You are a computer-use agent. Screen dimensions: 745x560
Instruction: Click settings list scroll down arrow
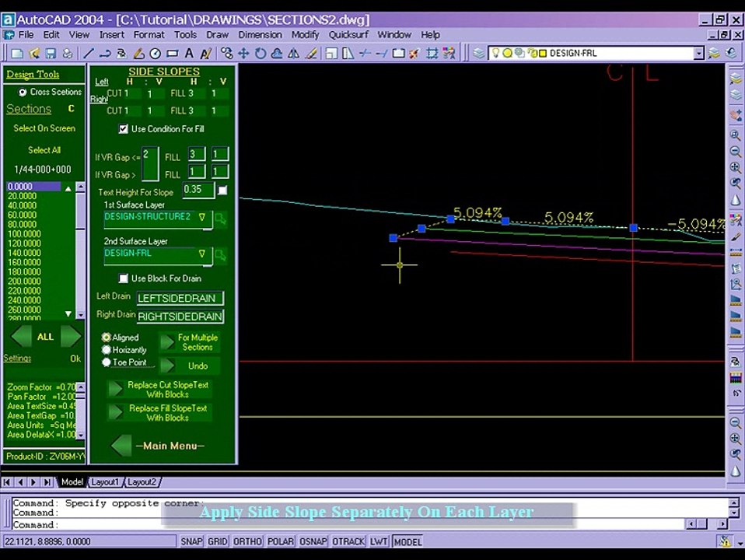pyautogui.click(x=81, y=435)
